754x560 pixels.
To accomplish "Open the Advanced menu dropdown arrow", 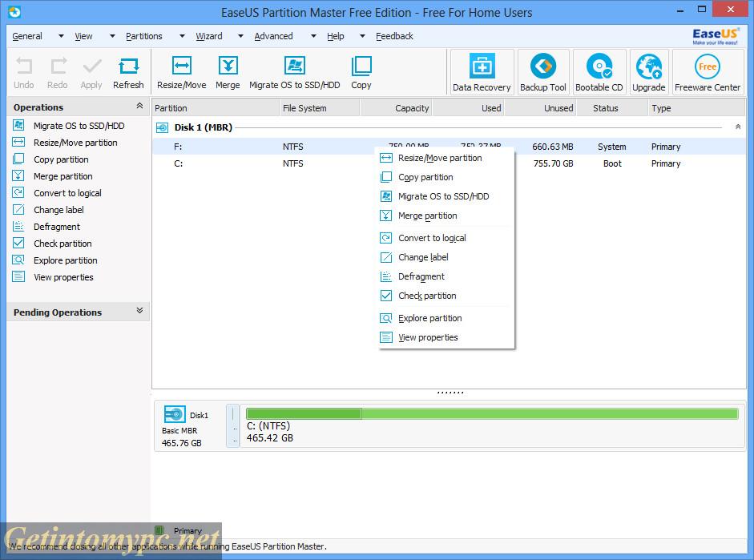I will click(x=313, y=36).
